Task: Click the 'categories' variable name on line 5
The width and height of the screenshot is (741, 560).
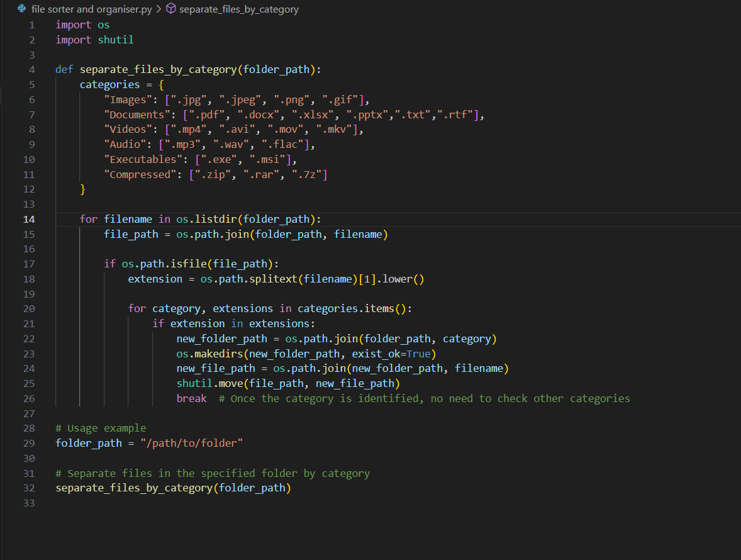Action: pos(109,84)
